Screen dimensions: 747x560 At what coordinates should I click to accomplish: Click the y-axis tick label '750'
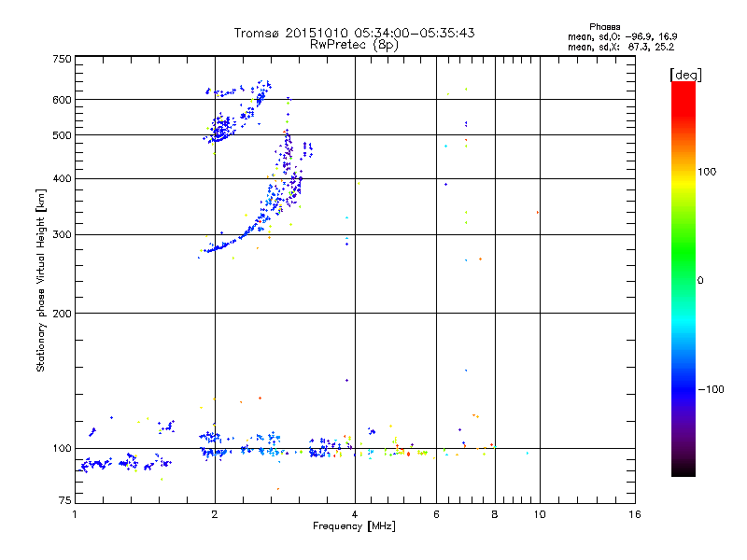pos(62,59)
